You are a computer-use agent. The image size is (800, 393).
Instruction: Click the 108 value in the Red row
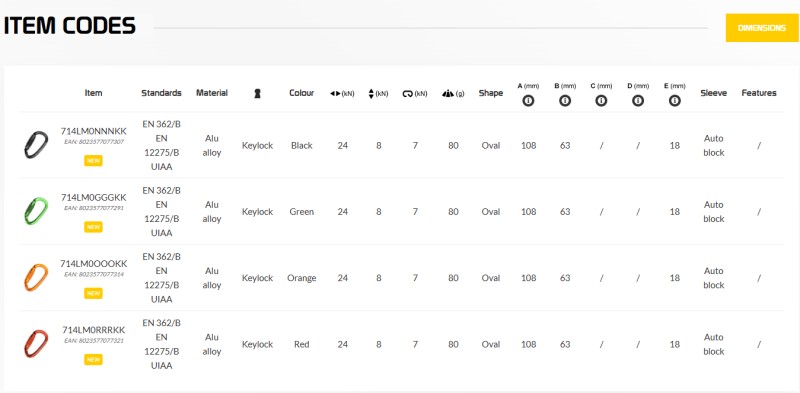tap(529, 345)
